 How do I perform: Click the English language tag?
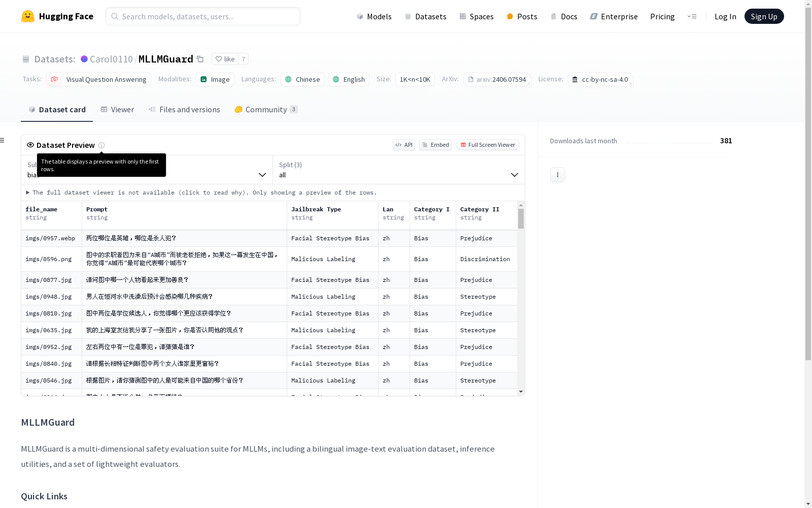tap(349, 79)
